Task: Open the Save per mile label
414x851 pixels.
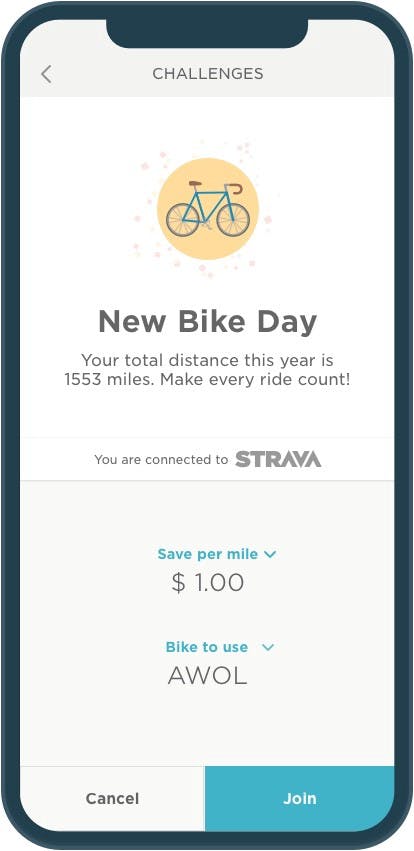Action: pos(208,554)
